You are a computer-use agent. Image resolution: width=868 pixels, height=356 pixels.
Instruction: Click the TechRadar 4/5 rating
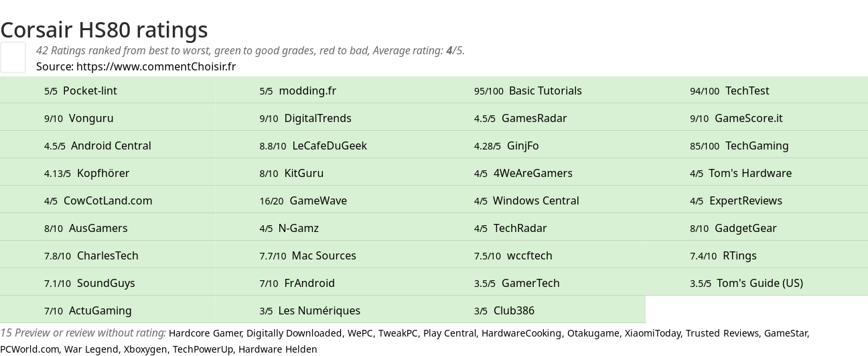(538, 228)
